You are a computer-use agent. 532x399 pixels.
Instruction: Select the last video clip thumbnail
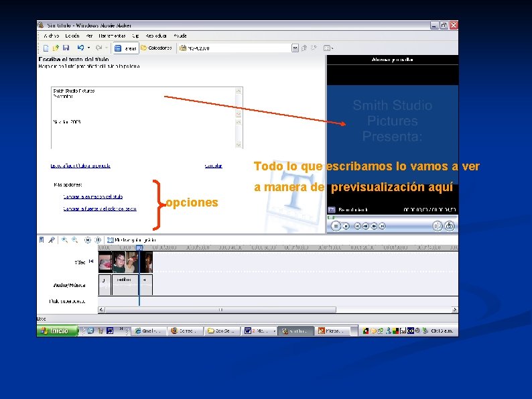147,262
